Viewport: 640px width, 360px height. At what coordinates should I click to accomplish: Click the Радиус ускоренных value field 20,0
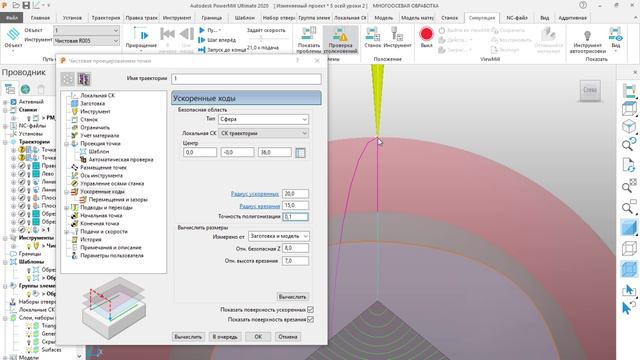[295, 193]
